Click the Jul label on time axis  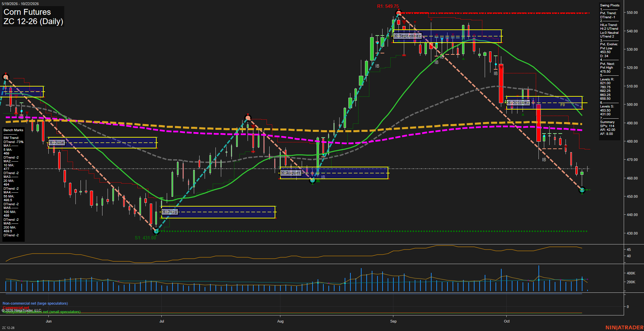tap(162, 321)
